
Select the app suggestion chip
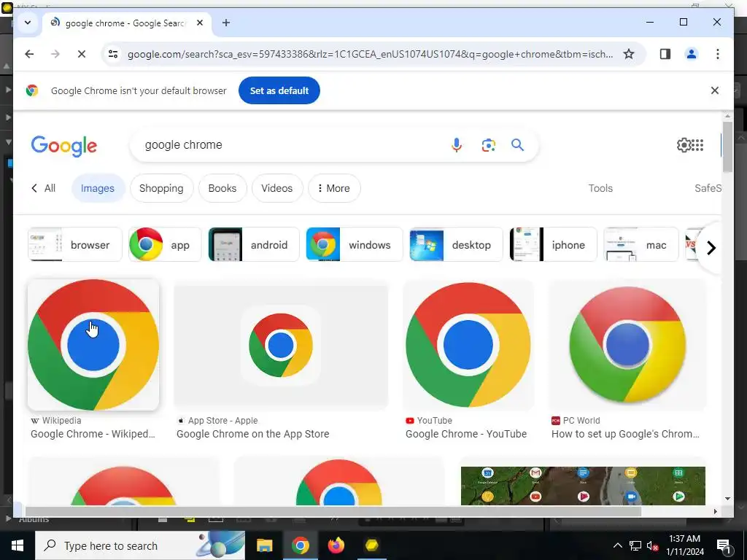(165, 245)
